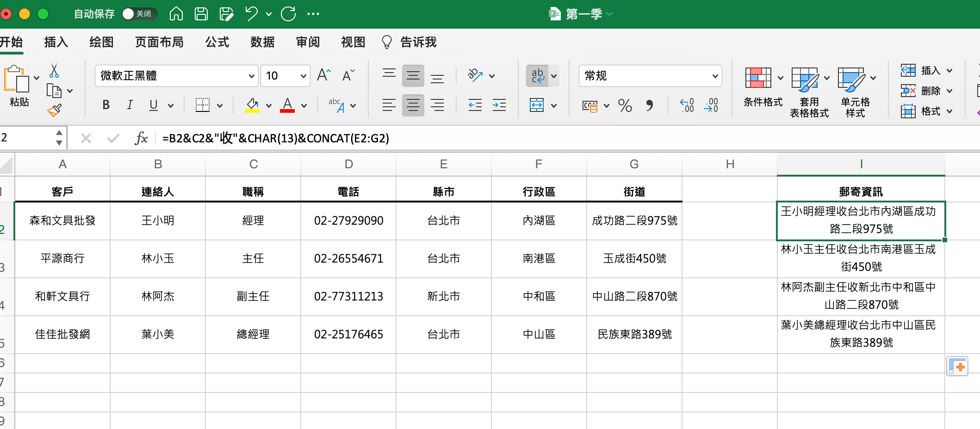Apply the red font color

point(287,105)
